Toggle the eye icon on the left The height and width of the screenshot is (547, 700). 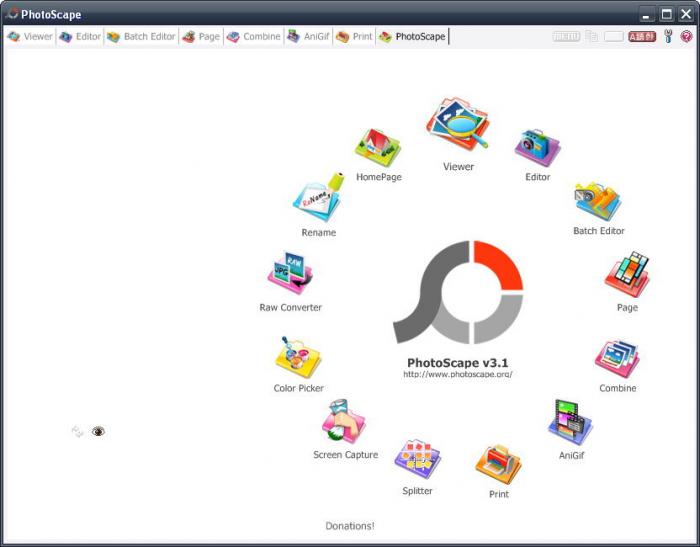tap(98, 432)
